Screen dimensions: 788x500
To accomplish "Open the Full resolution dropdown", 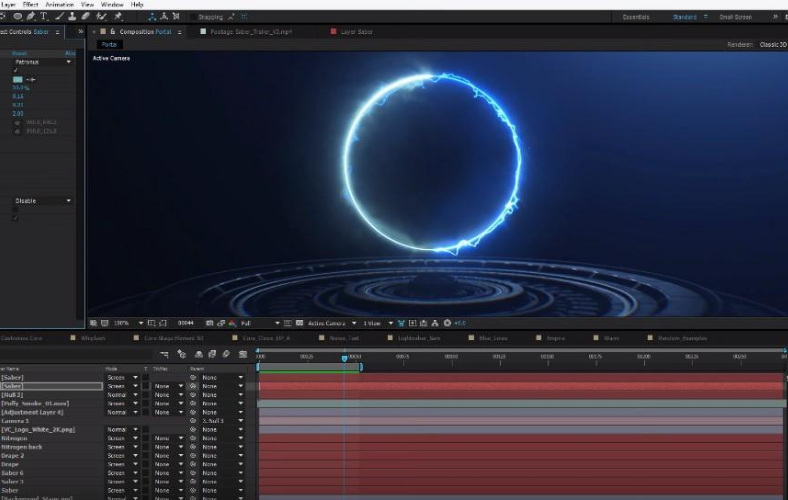I will click(x=260, y=323).
